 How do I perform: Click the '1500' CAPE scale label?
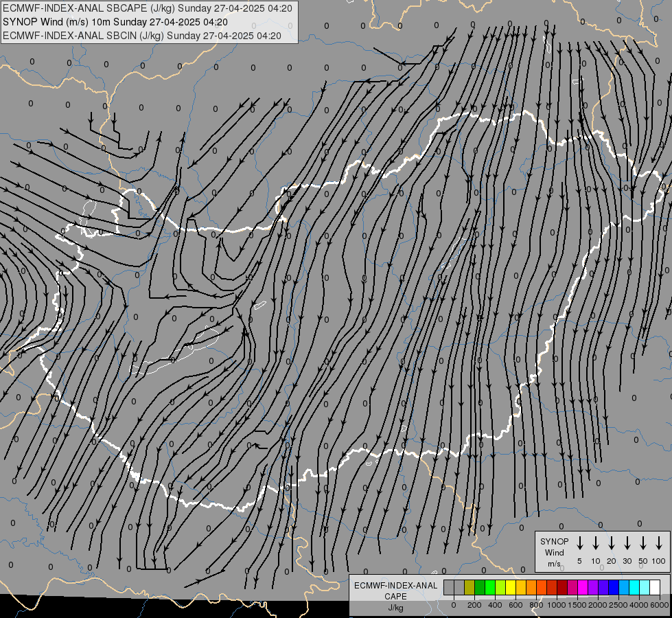pos(577,605)
